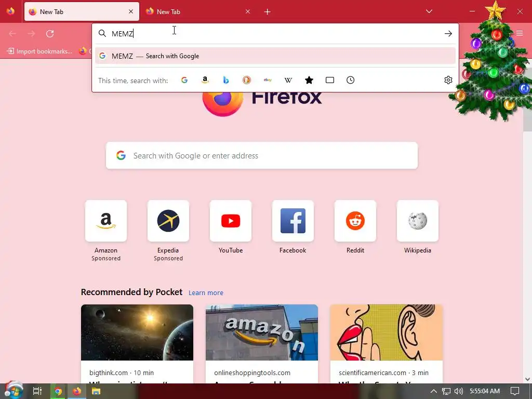
Task: Open the Windows Start menu
Action: (14, 391)
